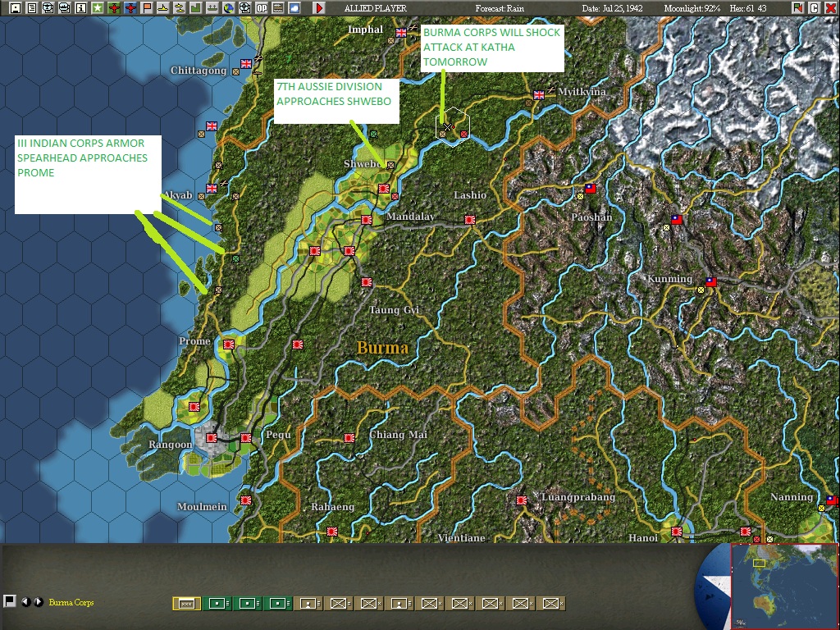Click the world minimap thumbnail
Image resolution: width=840 pixels, height=630 pixels.
(784, 586)
